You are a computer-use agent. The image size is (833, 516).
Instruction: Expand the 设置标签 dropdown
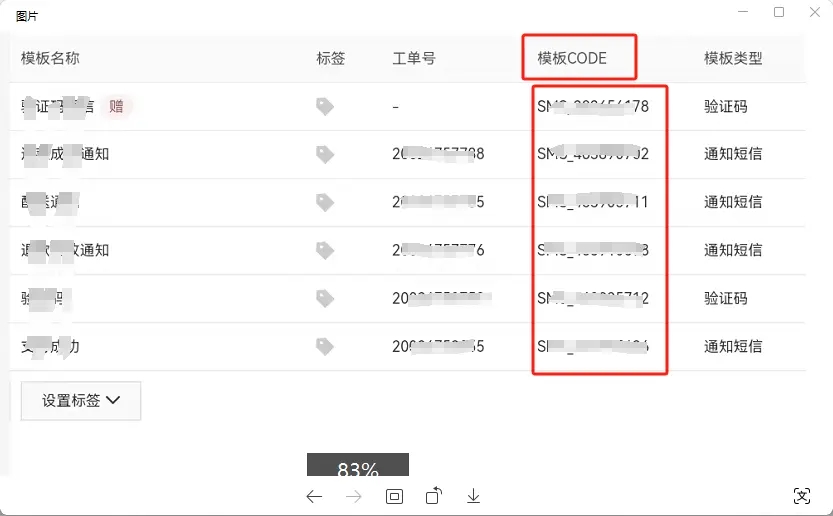[81, 400]
